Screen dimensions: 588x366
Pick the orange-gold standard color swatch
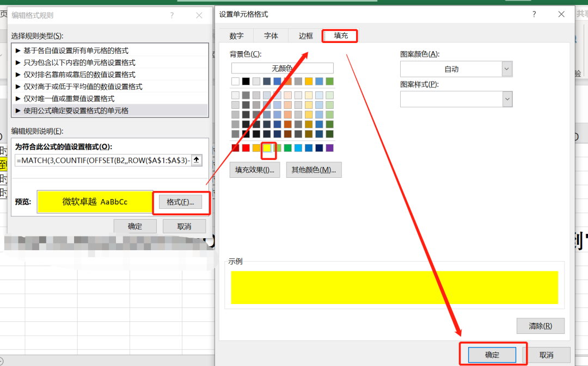256,148
